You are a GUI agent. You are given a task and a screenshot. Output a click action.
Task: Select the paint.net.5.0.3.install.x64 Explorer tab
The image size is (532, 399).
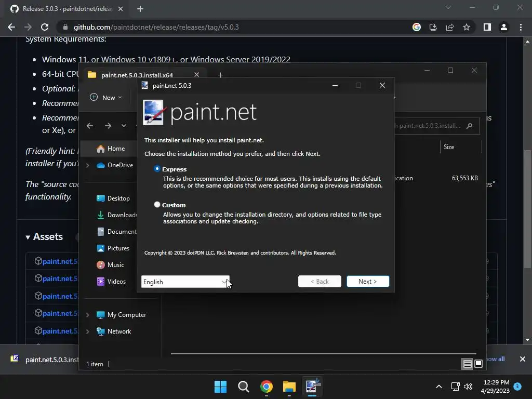coord(137,75)
